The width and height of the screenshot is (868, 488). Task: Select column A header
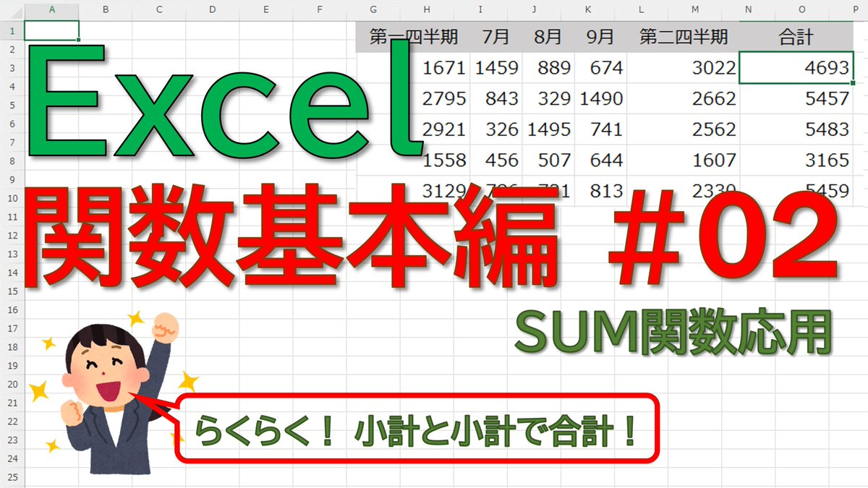click(51, 10)
